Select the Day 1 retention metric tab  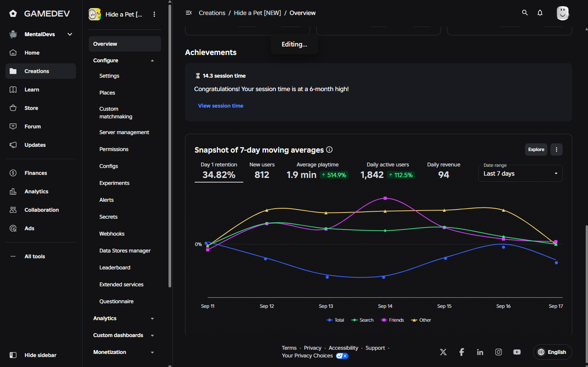point(219,171)
